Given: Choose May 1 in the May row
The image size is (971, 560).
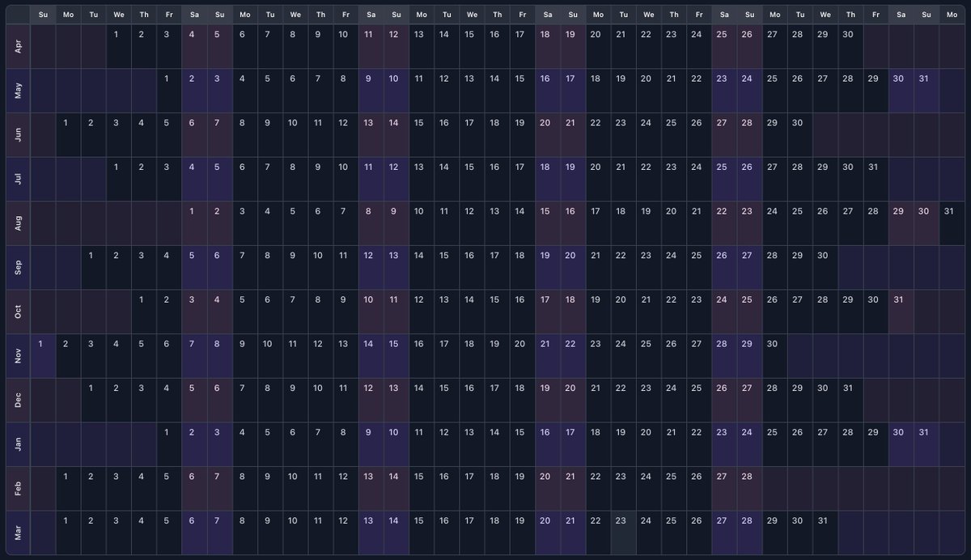Looking at the screenshot, I should (x=169, y=91).
